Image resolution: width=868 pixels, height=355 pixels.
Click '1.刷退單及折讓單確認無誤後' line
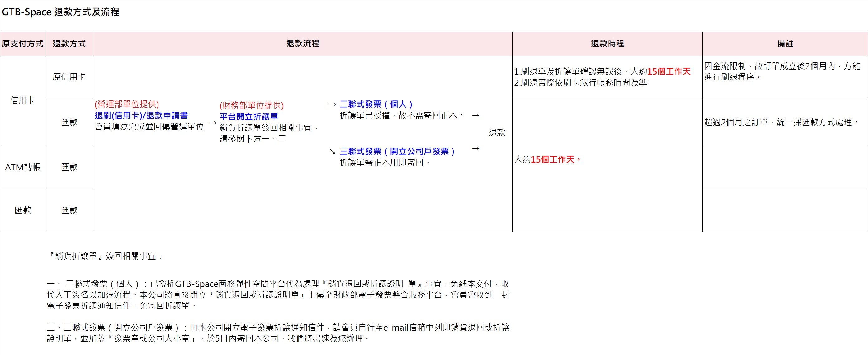(602, 71)
